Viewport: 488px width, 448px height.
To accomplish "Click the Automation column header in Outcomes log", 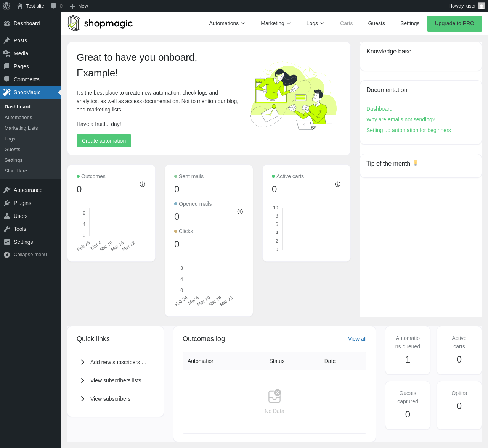I will coord(201,361).
